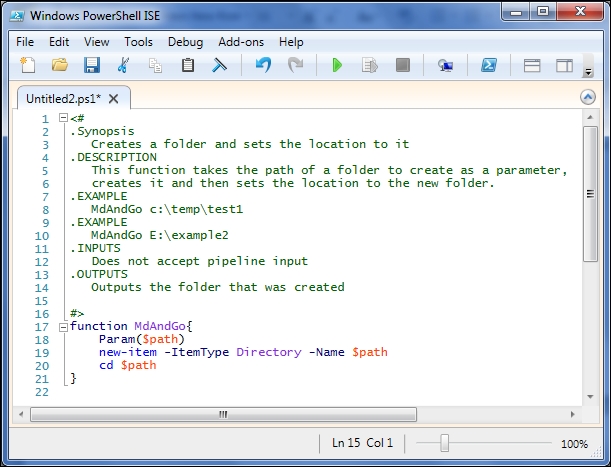The width and height of the screenshot is (611, 467).
Task: Click the Copy icon in toolbar
Action: pos(155,65)
